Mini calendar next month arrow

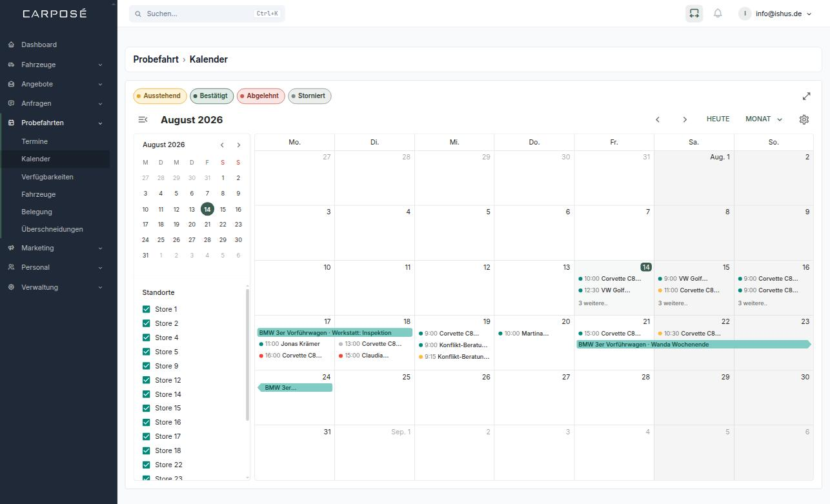238,145
